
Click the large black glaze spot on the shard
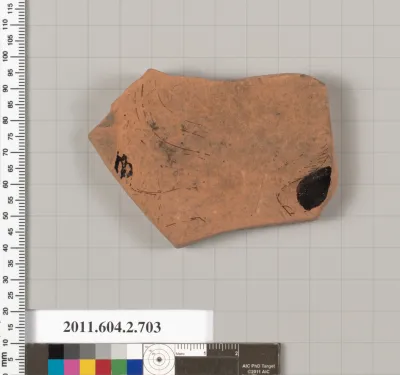click(314, 188)
